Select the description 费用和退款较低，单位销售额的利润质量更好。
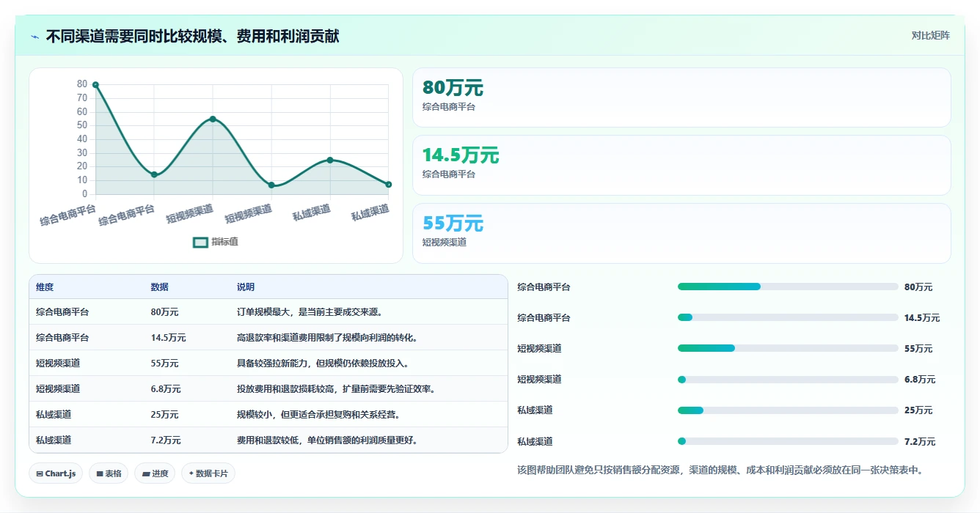Screen dimensions: 980x513 tap(328, 440)
